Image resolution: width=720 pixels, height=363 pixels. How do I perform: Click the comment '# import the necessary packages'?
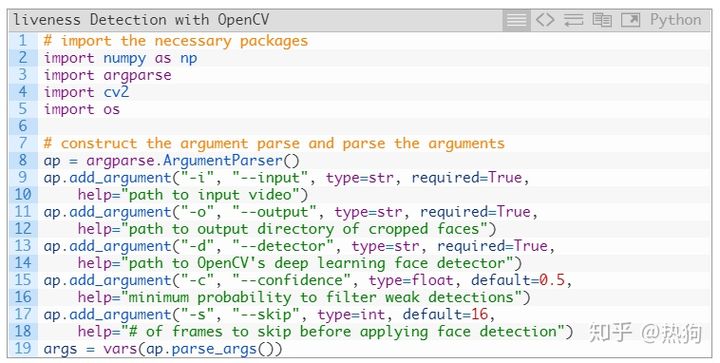click(175, 41)
